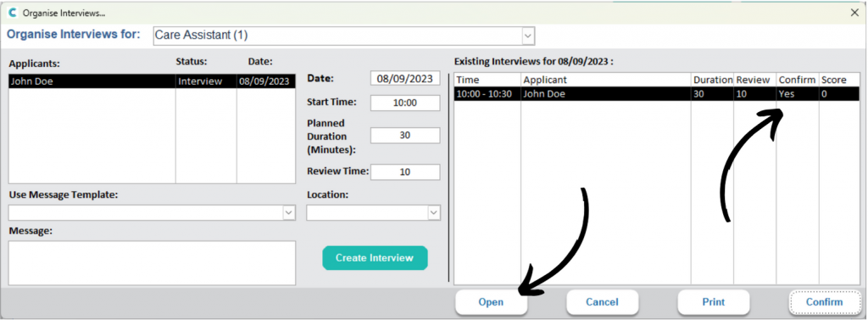Click the Date input field
Screen dimensions: 868x320
tap(405, 78)
